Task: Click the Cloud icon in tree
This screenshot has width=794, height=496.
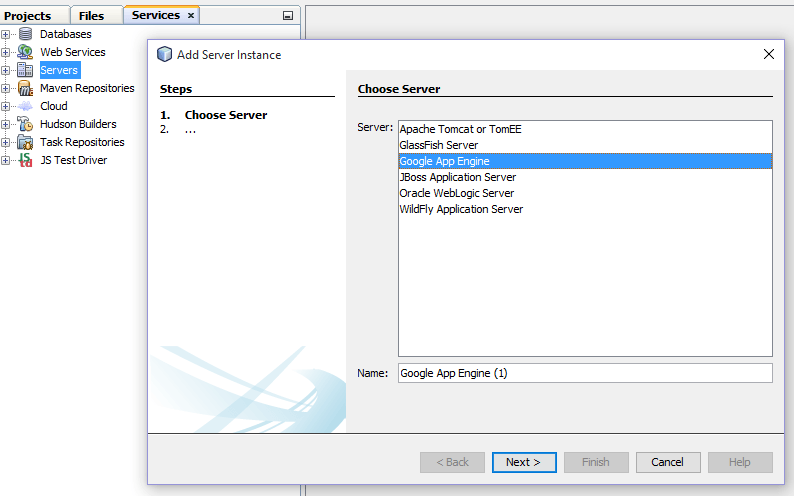Action: [25, 106]
